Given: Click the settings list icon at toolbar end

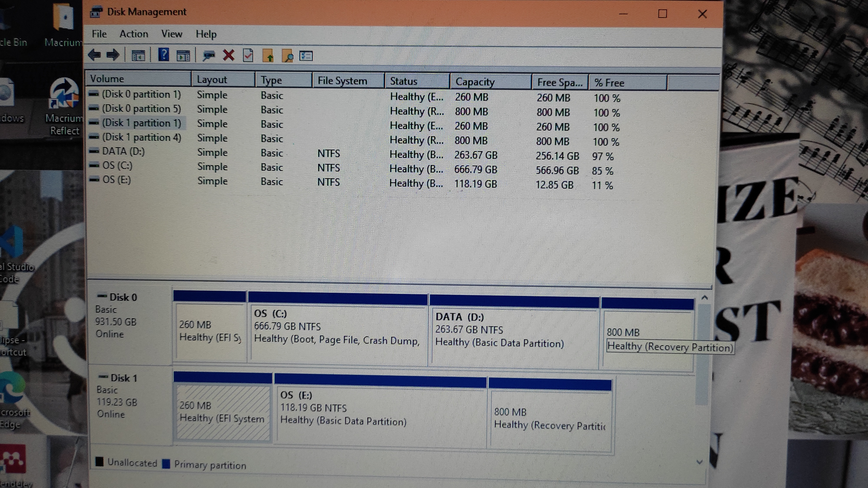Looking at the screenshot, I should (306, 56).
